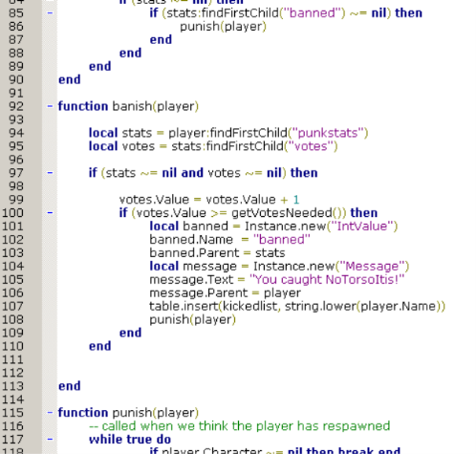Click line number 105 in the gutter
Viewport: 476px width, 454px height.
pos(12,279)
